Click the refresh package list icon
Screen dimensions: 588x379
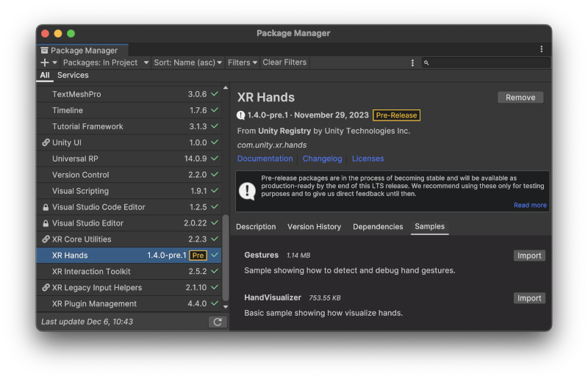(217, 322)
